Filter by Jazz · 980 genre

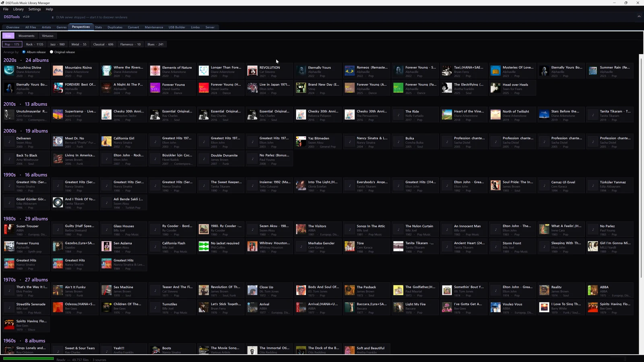[57, 44]
